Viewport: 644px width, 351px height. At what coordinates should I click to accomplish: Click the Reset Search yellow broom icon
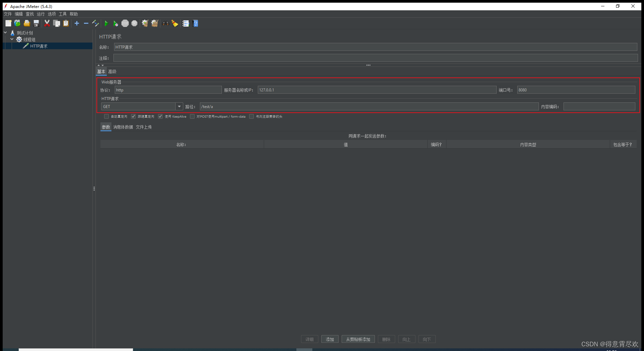tap(175, 23)
